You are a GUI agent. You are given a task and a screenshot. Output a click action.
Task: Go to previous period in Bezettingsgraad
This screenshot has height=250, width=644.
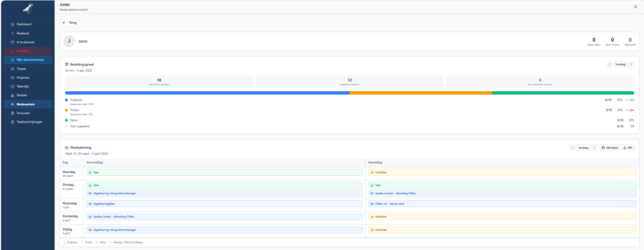(609, 65)
